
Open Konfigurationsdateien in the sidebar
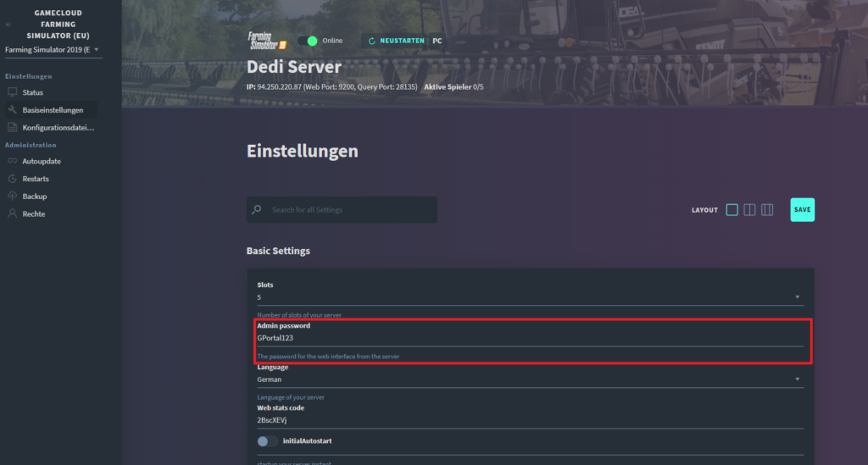58,128
